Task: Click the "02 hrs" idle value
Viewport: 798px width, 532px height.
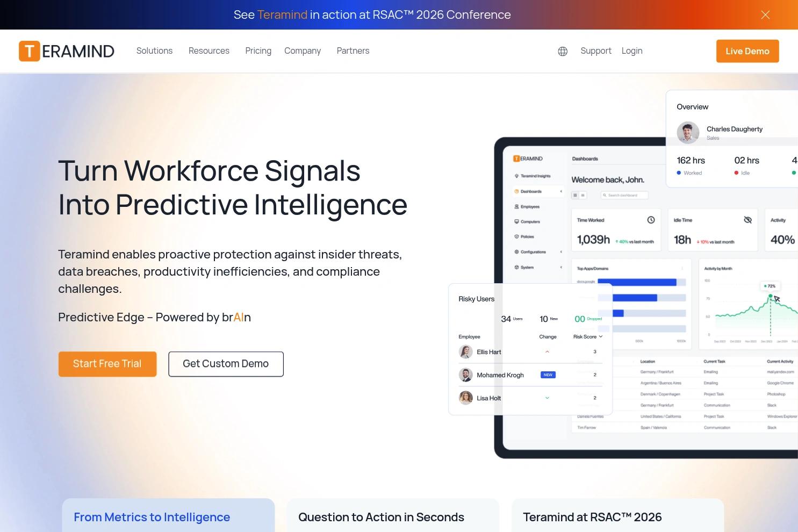Action: (747, 161)
